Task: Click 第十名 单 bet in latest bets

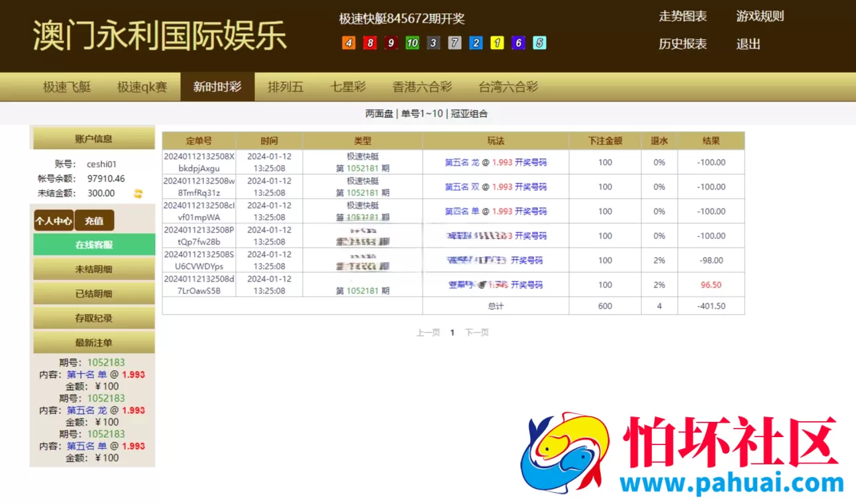Action: point(87,374)
